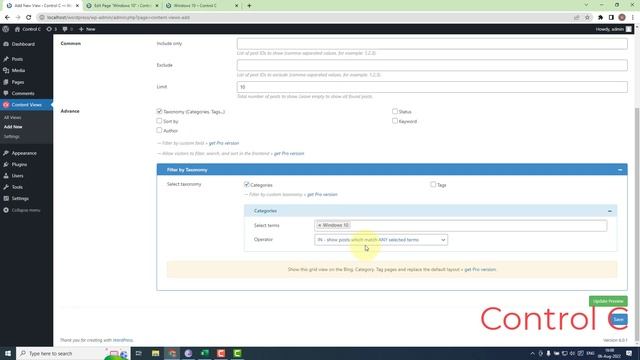Enable the Status checkbox

click(x=395, y=111)
